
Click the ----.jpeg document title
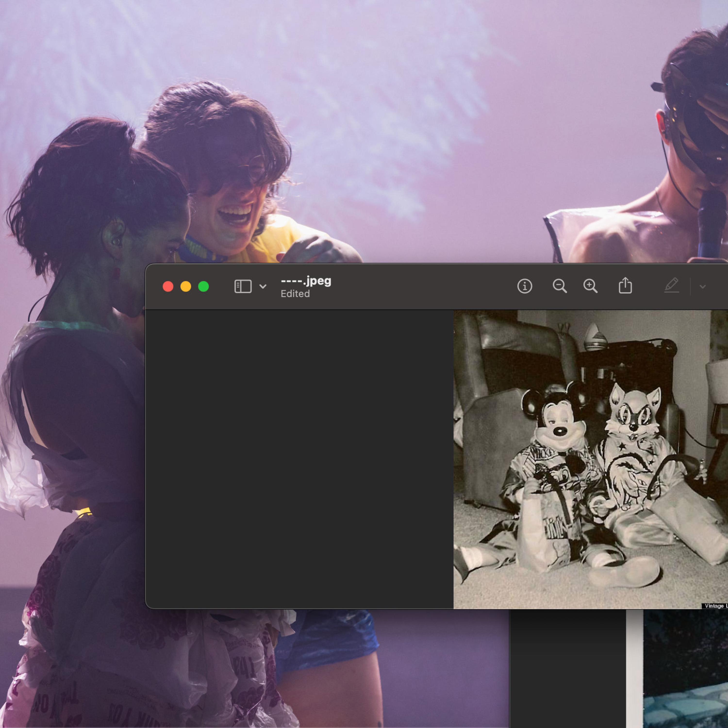306,281
